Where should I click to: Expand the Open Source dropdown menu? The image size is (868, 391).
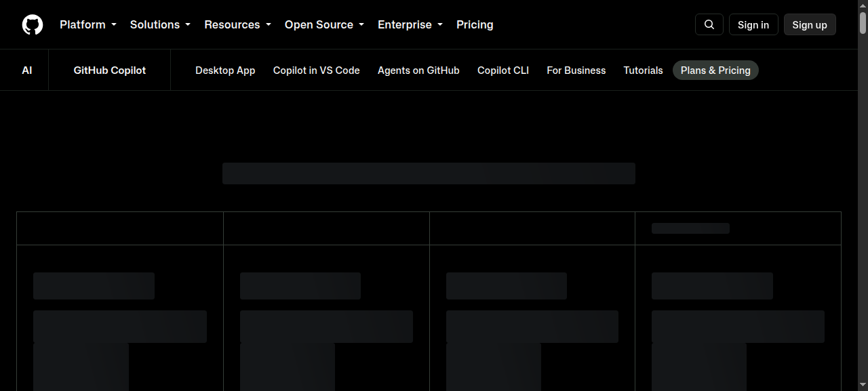[324, 24]
